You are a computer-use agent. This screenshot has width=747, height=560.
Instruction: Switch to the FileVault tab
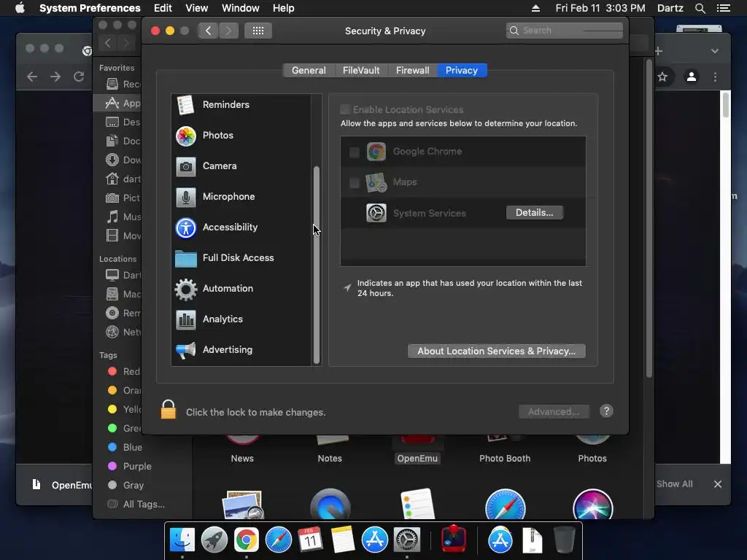click(x=361, y=71)
